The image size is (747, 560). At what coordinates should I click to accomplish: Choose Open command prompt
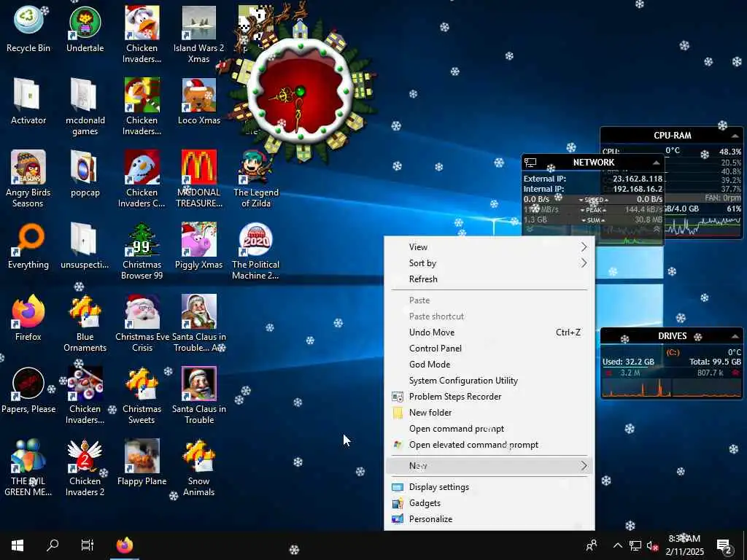pyautogui.click(x=489, y=429)
